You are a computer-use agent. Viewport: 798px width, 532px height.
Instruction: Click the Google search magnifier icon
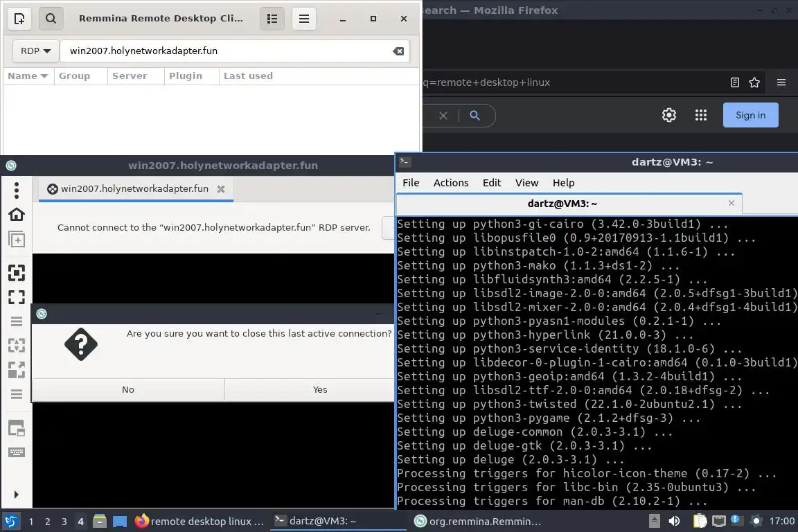[475, 116]
